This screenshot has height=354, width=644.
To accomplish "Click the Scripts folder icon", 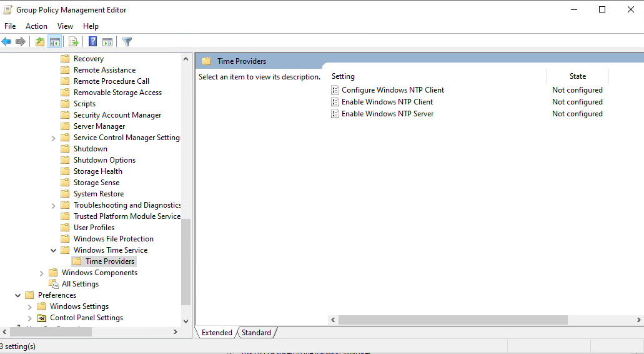I will coord(65,104).
